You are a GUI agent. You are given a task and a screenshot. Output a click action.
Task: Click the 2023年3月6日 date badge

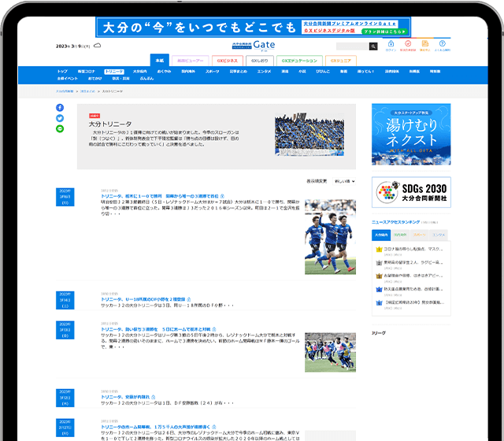tap(65, 197)
